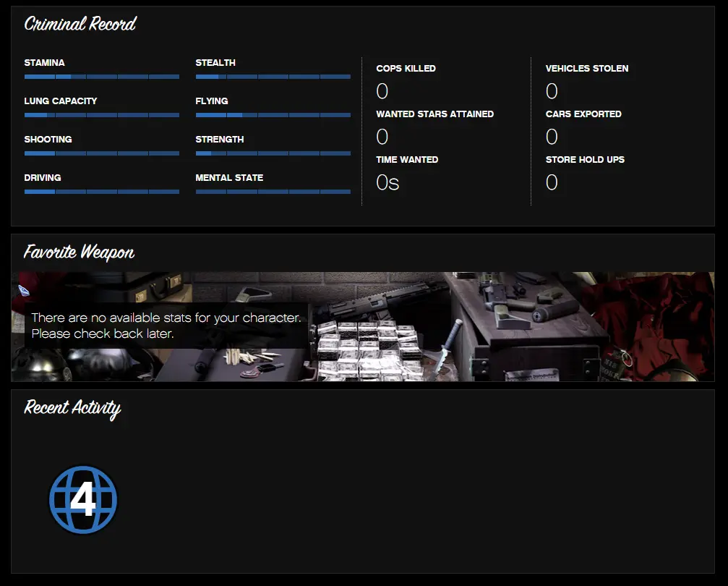Click the Stamina stat bar
Screen dimensions: 728x586
tap(102, 77)
